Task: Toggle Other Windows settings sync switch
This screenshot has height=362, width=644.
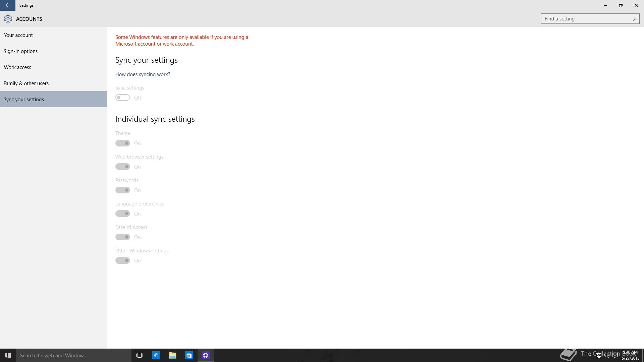Action: pos(123,260)
